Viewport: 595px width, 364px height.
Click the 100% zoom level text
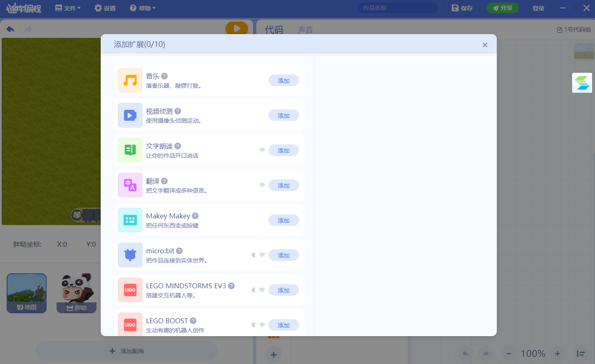pyautogui.click(x=533, y=354)
